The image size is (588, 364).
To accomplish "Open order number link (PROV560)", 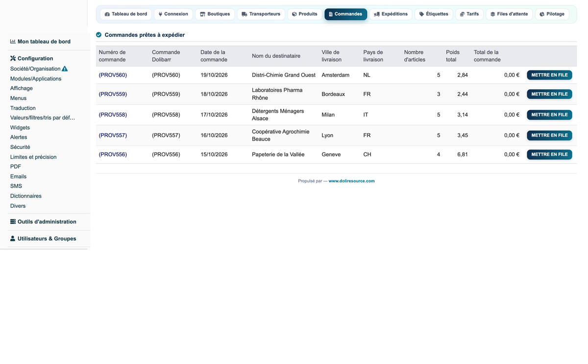I will coord(113,75).
